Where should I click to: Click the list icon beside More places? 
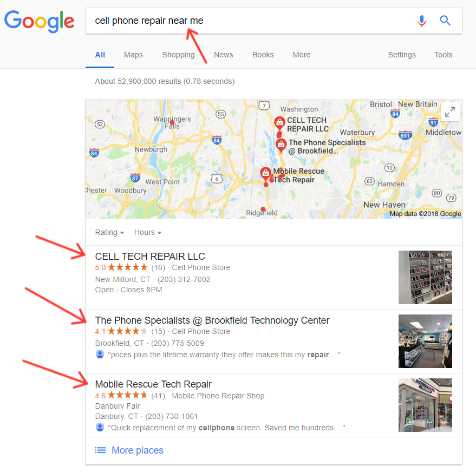coord(100,450)
